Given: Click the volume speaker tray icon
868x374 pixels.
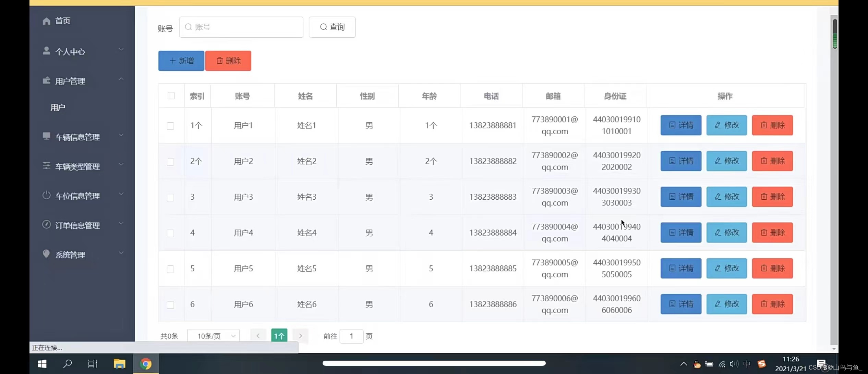Looking at the screenshot, I should pos(734,364).
